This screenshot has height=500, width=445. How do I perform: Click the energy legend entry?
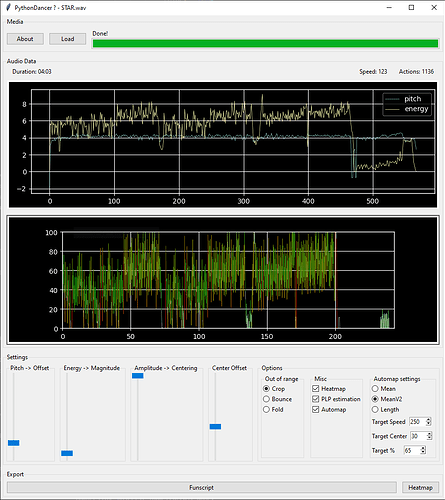(x=407, y=109)
